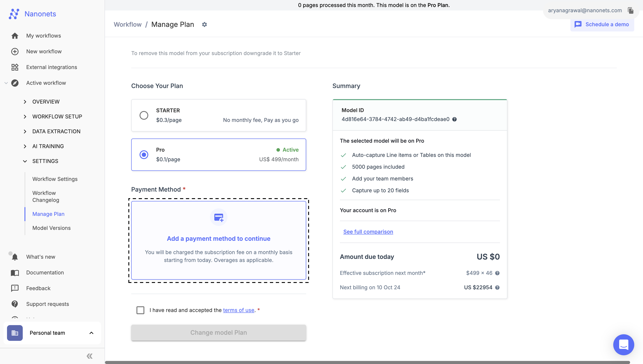643x364 pixels.
Task: Click the Amount due today US $0 value
Action: click(488, 257)
